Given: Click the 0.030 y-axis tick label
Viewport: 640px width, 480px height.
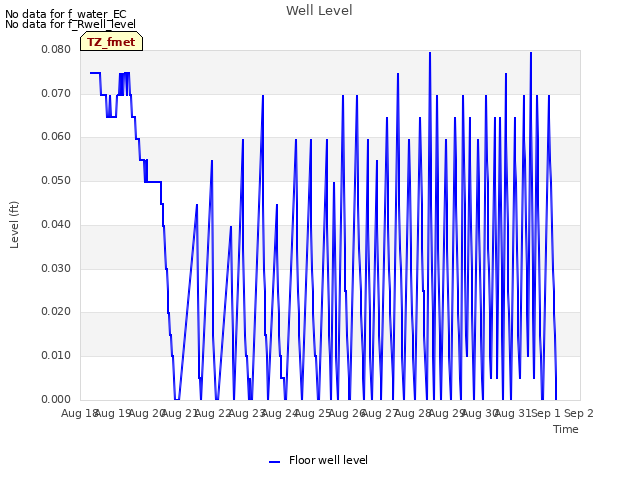Looking at the screenshot, I should (x=56, y=269).
